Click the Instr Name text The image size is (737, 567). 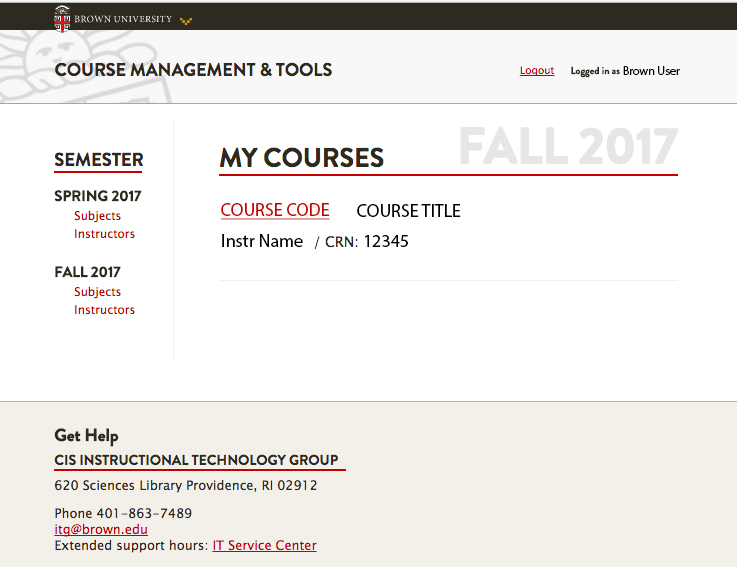pos(262,241)
